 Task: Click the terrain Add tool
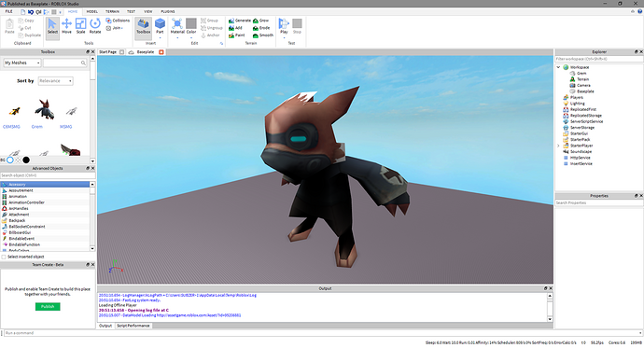(x=236, y=28)
